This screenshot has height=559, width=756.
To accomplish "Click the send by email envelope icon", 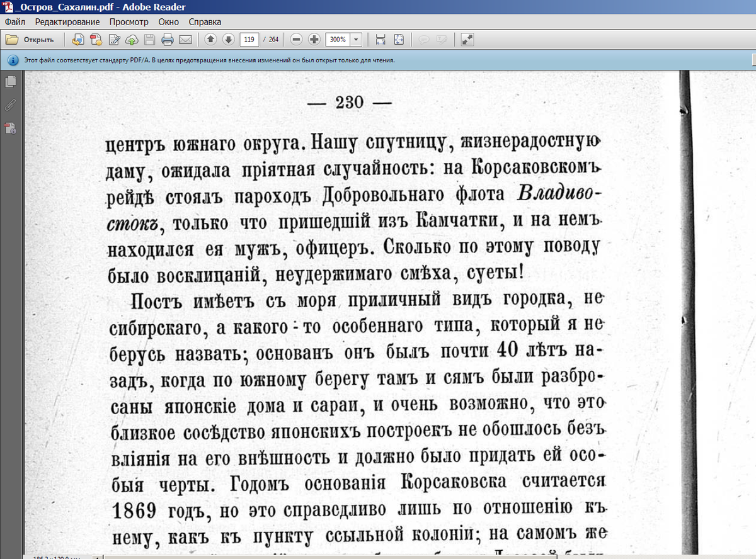I will coord(185,40).
